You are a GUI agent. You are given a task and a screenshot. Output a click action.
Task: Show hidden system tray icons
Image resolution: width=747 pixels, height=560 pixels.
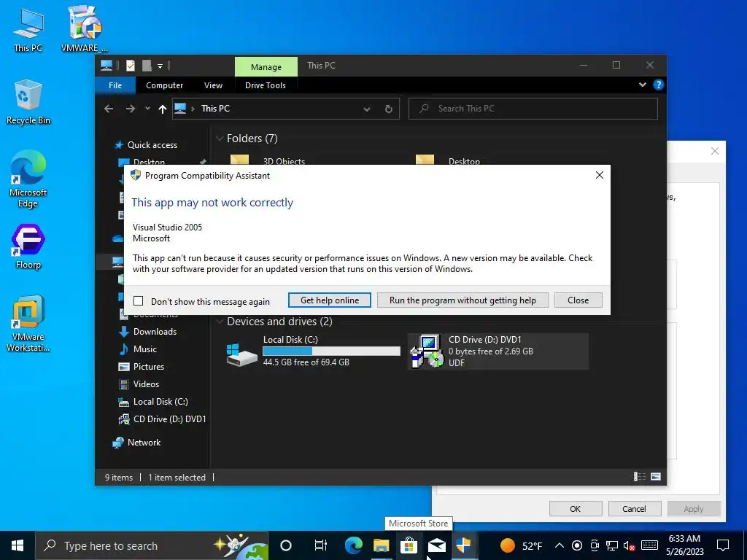pyautogui.click(x=560, y=545)
